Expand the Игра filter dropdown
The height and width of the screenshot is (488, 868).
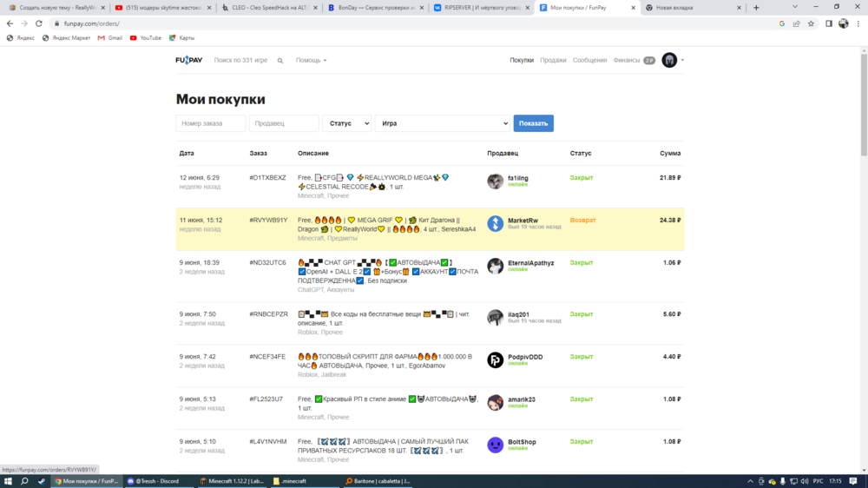[443, 123]
